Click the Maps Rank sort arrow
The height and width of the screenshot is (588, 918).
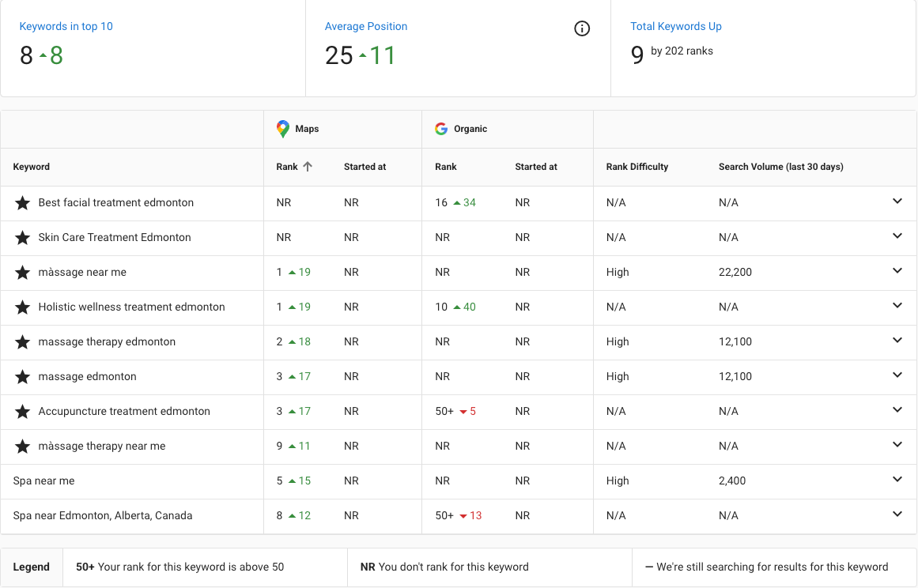308,167
